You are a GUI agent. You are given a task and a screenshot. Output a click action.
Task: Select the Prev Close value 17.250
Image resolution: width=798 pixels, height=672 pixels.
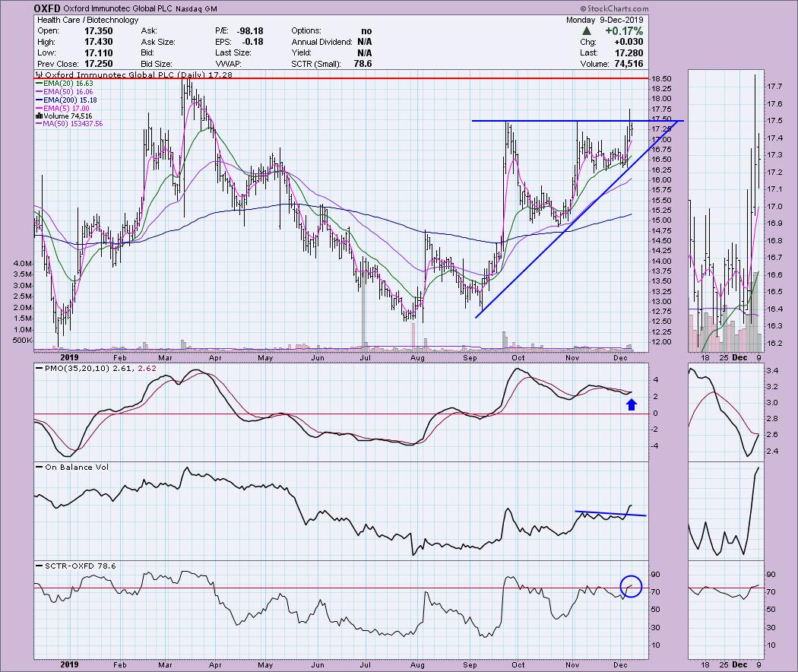click(98, 64)
